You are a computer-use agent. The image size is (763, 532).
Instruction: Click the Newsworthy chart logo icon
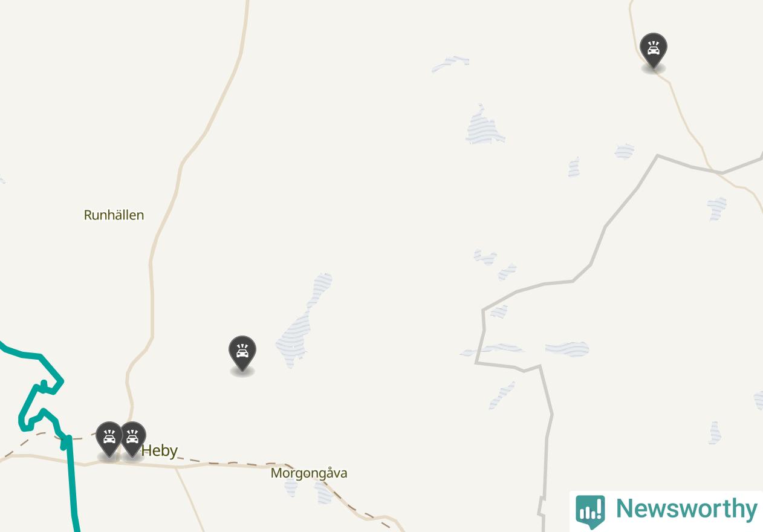(x=590, y=511)
